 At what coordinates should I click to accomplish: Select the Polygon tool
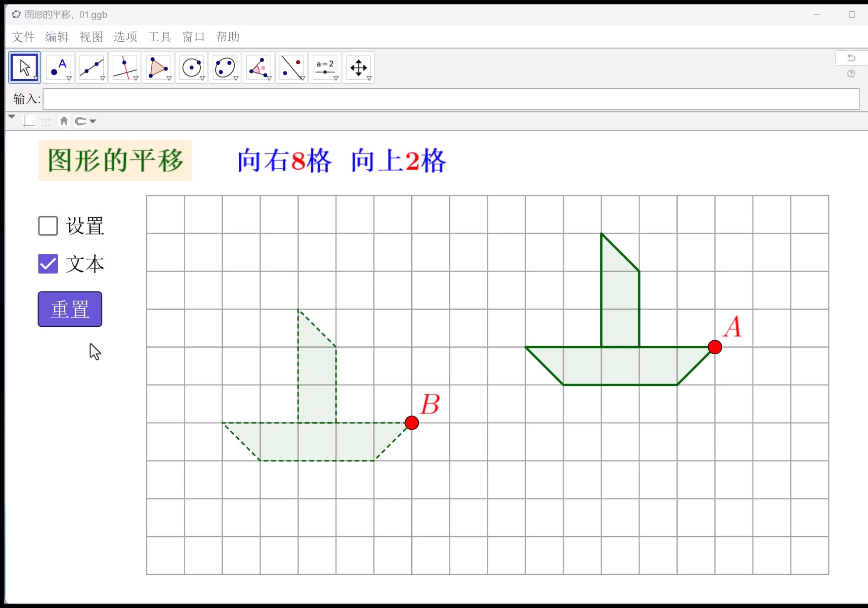coord(158,67)
